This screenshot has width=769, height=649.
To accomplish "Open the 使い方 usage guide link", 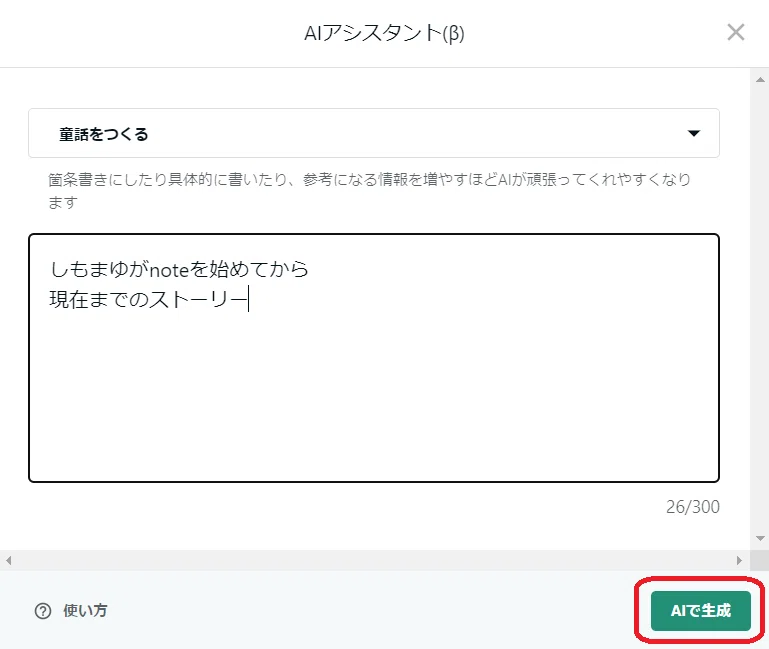I will [85, 611].
